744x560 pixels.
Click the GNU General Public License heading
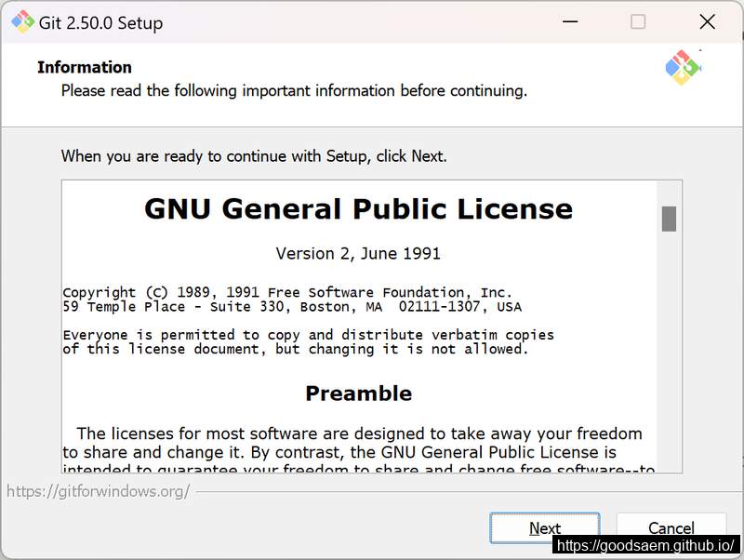pyautogui.click(x=359, y=208)
